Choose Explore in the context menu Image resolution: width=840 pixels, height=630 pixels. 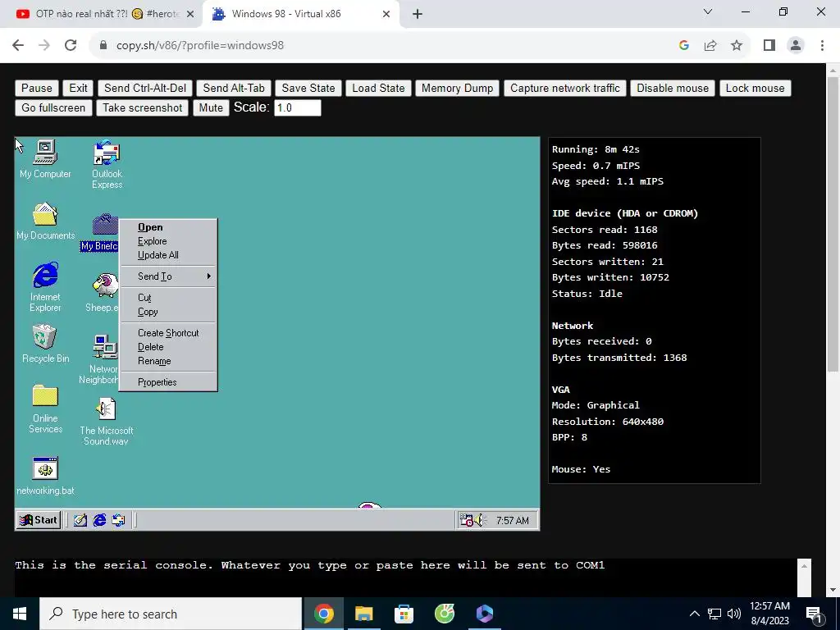[x=168, y=241]
